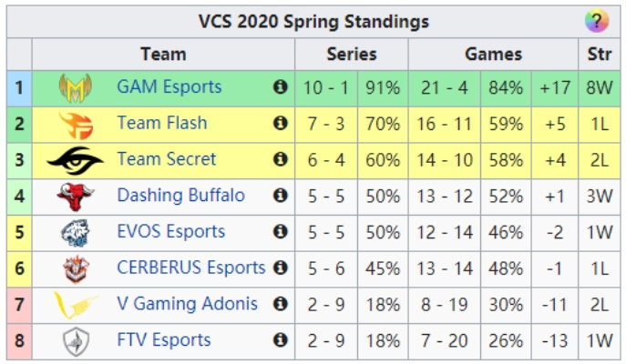The width and height of the screenshot is (626, 364).
Task: Click the Games column header
Action: (493, 55)
